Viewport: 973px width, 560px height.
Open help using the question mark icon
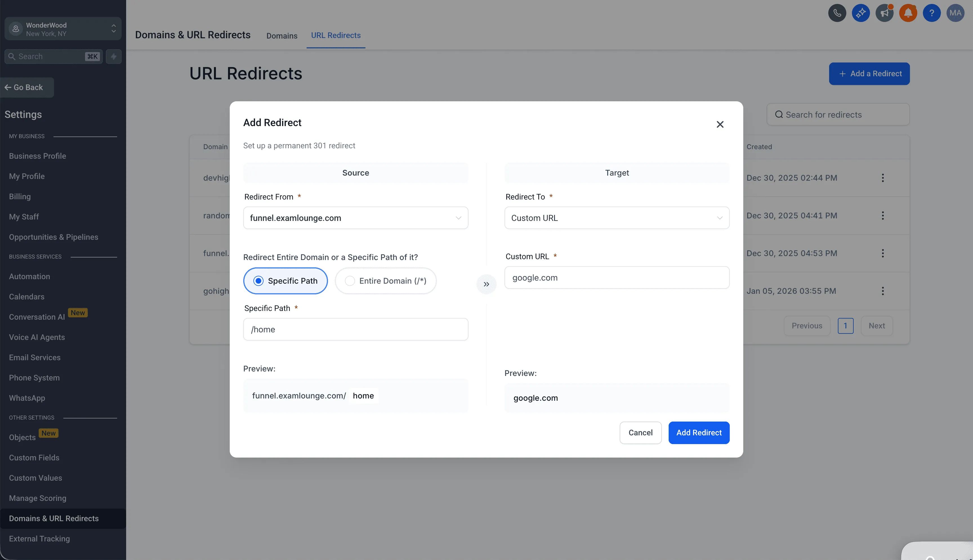932,13
